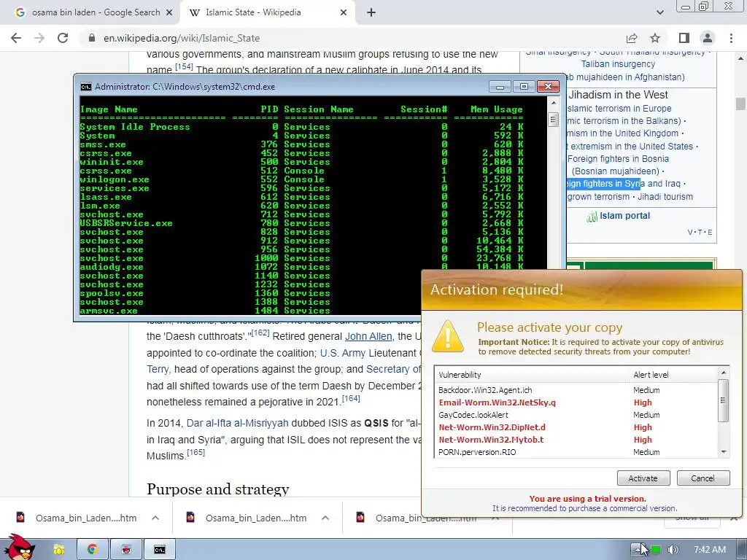Close the Islamic State Wikipedia tab
The height and width of the screenshot is (560, 747).
[x=344, y=13]
